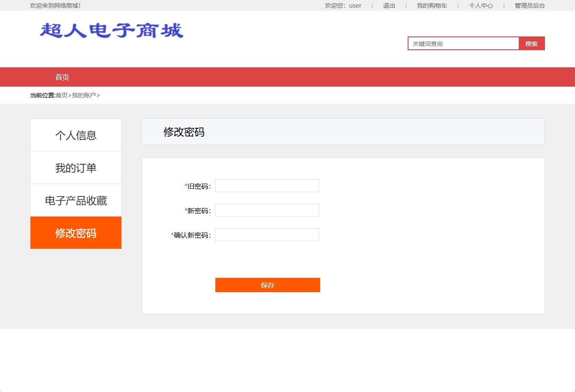Screen dimensions: 575x392
Task: Select the user greeting 欢迎您 user
Action: click(344, 6)
